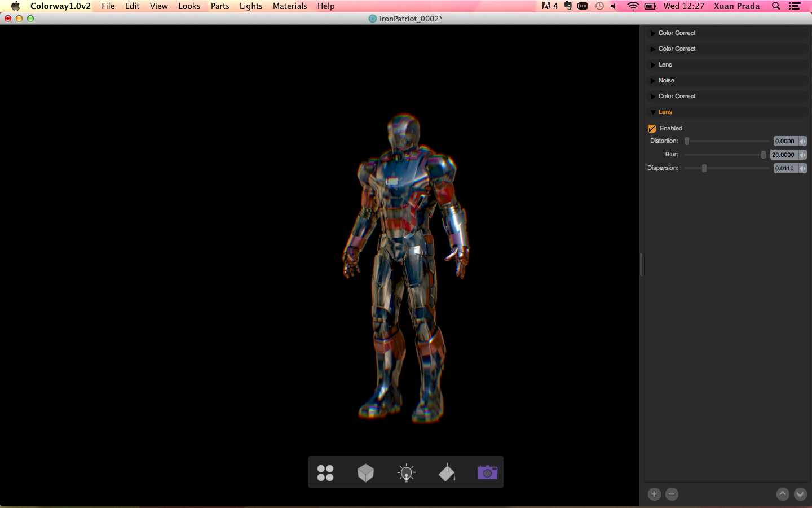812x508 pixels.
Task: Open the Edit menu
Action: [x=133, y=6]
